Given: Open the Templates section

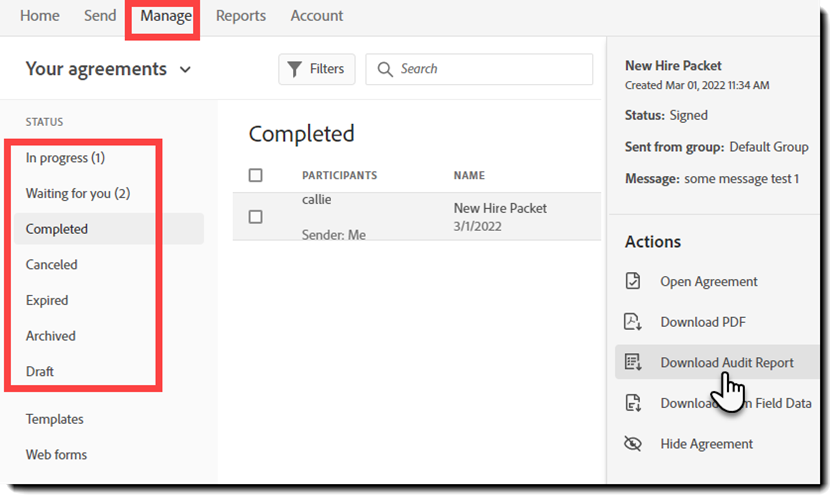Looking at the screenshot, I should click(x=55, y=419).
